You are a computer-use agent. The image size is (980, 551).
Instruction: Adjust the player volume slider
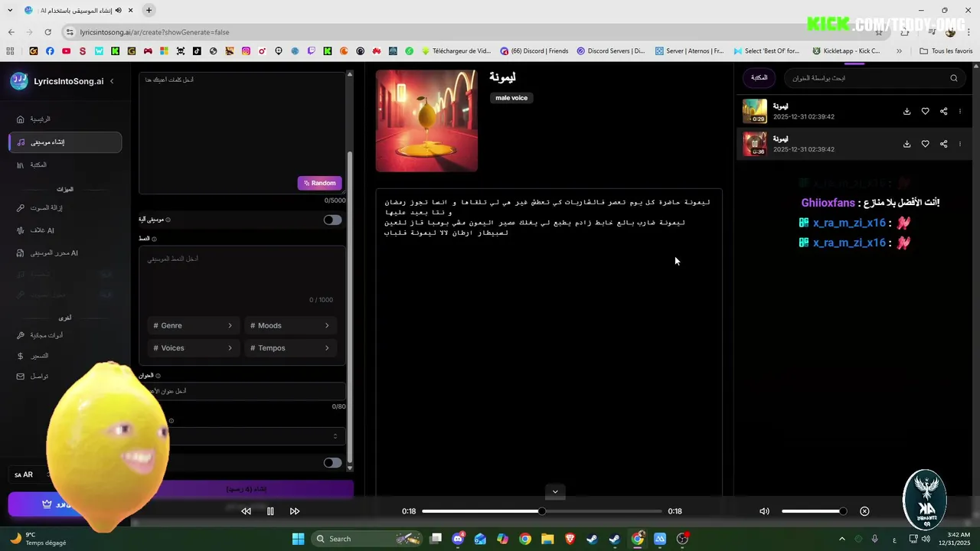click(x=813, y=511)
